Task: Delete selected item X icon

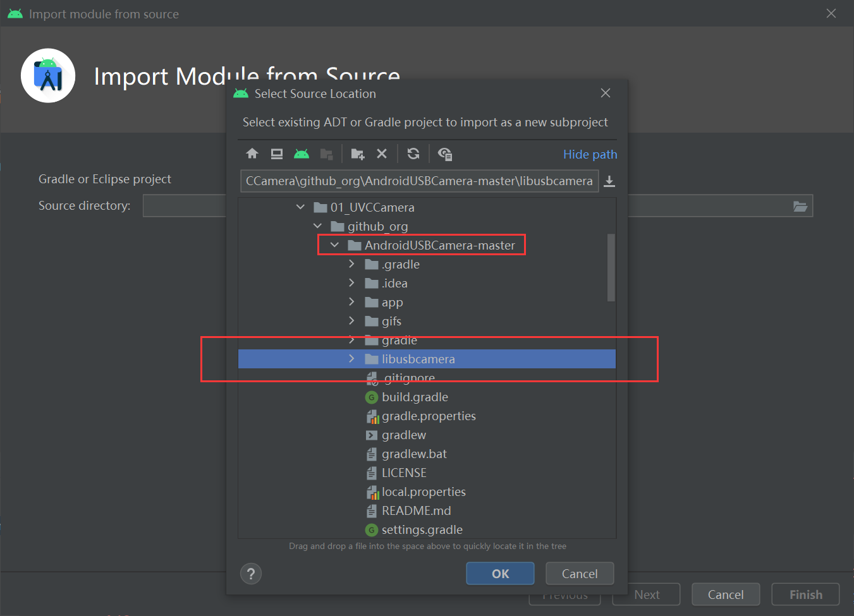Action: pyautogui.click(x=382, y=154)
